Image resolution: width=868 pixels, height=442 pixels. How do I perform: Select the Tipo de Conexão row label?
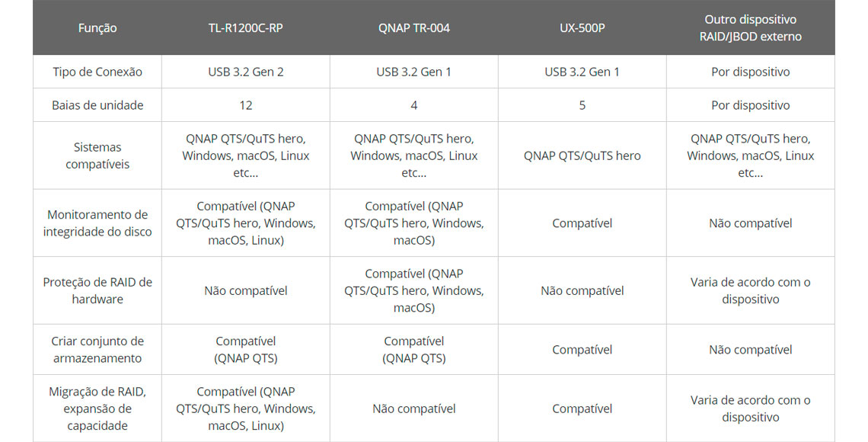tap(97, 72)
